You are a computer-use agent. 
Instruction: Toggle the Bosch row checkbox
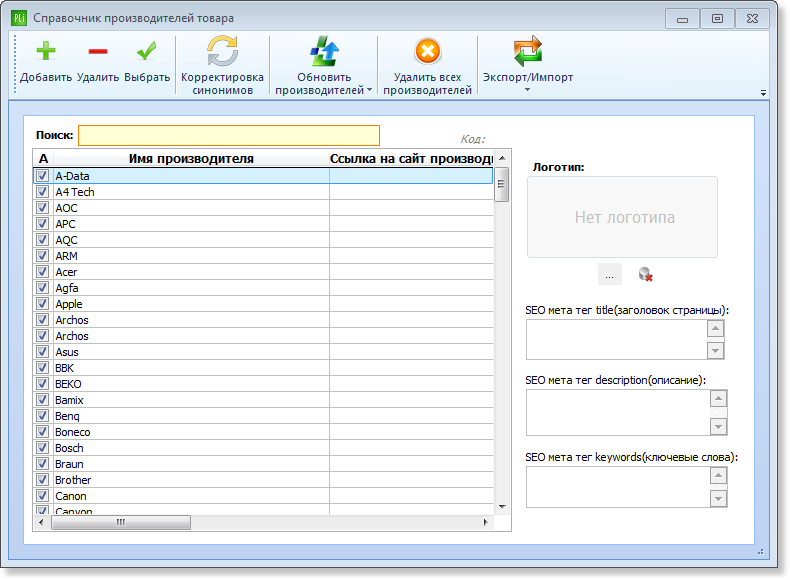(x=42, y=448)
